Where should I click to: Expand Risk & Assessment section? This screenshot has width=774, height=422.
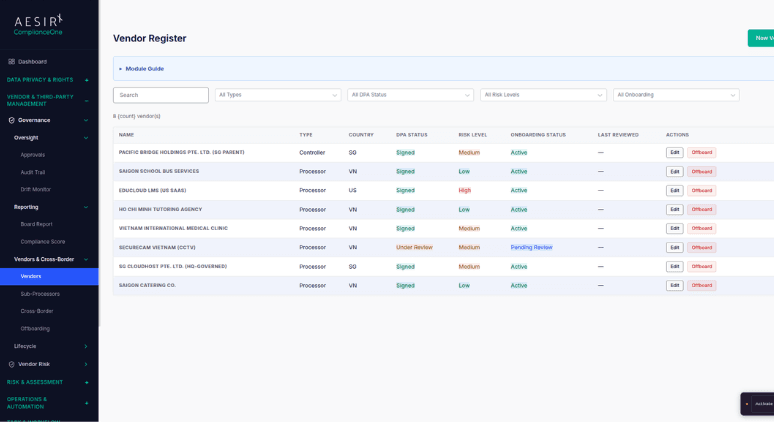click(86, 383)
